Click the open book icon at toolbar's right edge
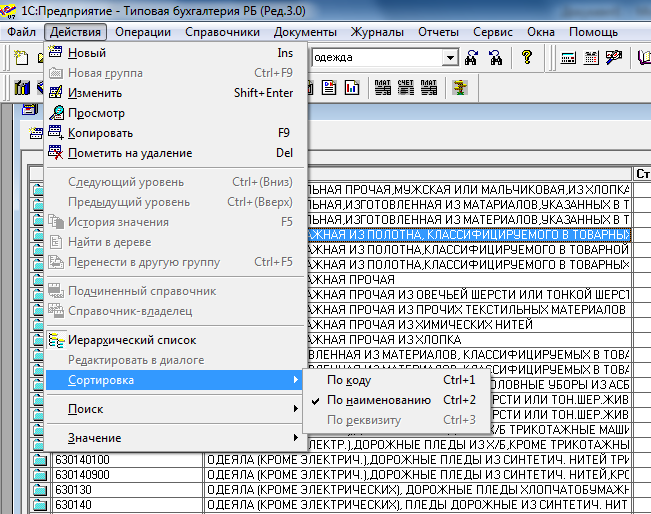This screenshot has width=651, height=514. pyautogui.click(x=644, y=57)
